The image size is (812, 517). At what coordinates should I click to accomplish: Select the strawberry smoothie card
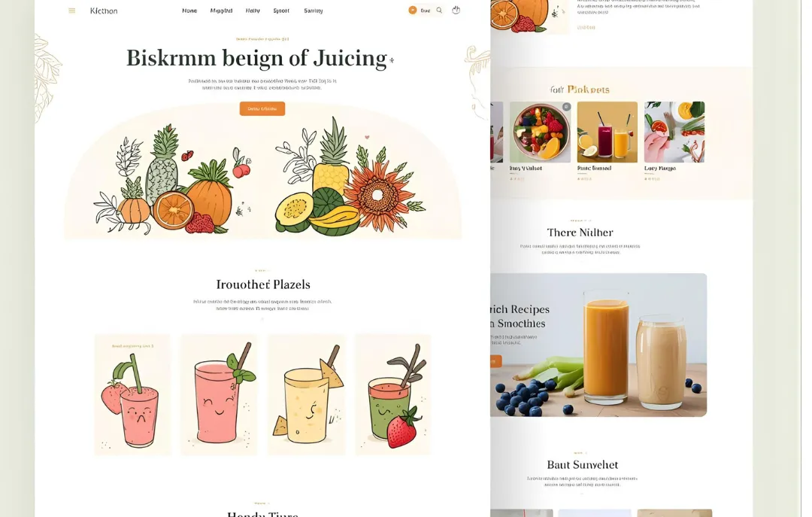[x=132, y=395]
